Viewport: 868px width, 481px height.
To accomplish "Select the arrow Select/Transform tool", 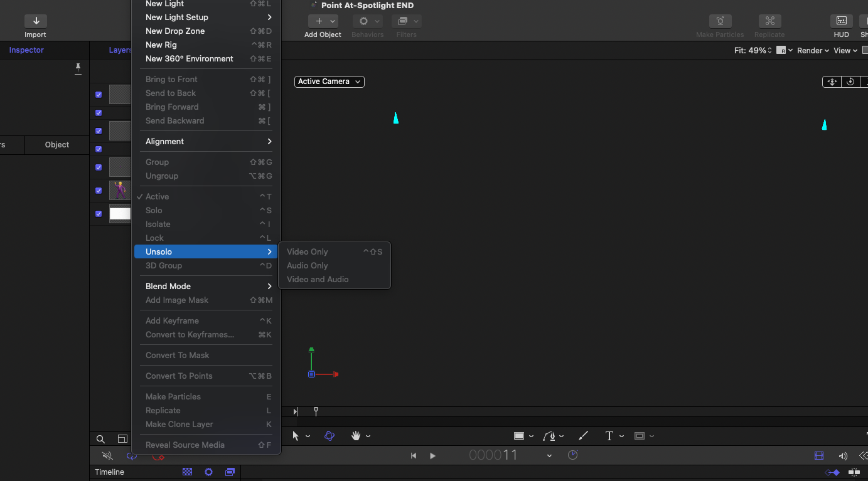I will (296, 436).
